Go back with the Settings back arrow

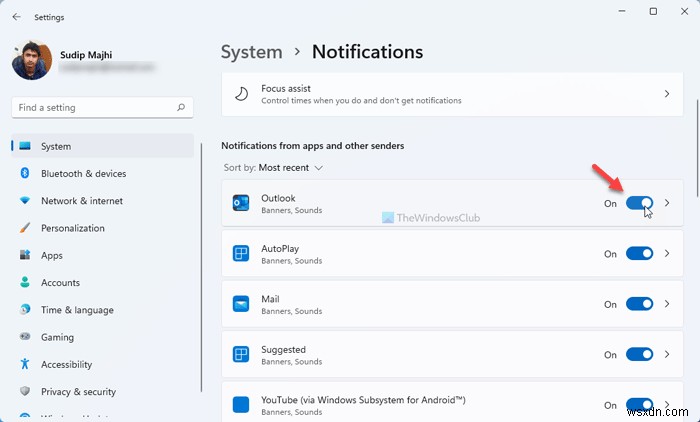(x=17, y=17)
